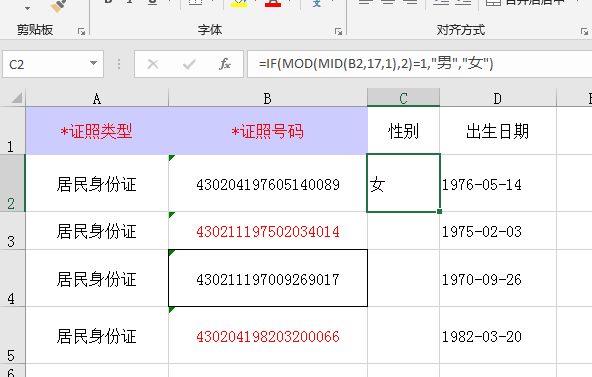Select red ID number 430211197502034014
Viewport: 592px width, 377px height.
(x=268, y=231)
